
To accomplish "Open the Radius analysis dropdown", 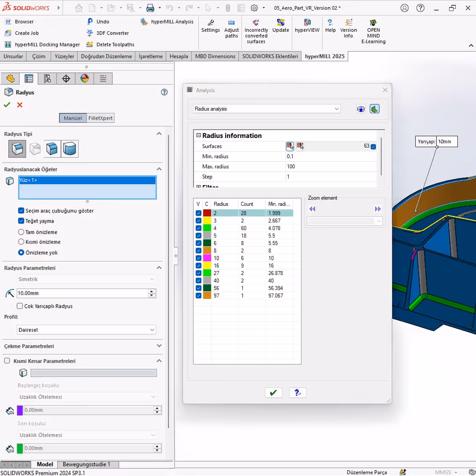I will [267, 109].
